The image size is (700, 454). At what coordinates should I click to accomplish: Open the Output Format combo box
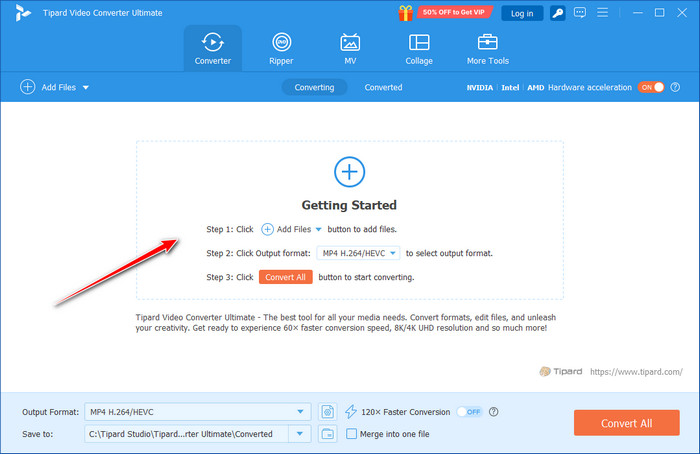coord(198,412)
